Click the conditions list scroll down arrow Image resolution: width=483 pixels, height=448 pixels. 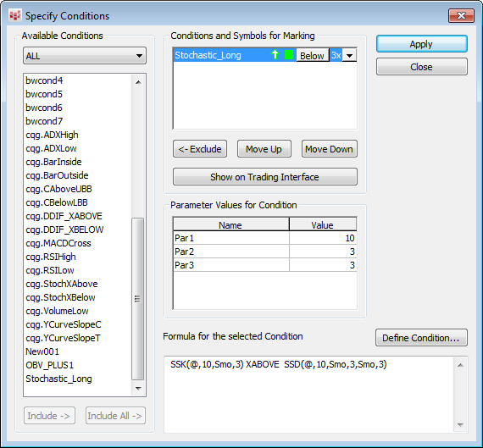138,388
